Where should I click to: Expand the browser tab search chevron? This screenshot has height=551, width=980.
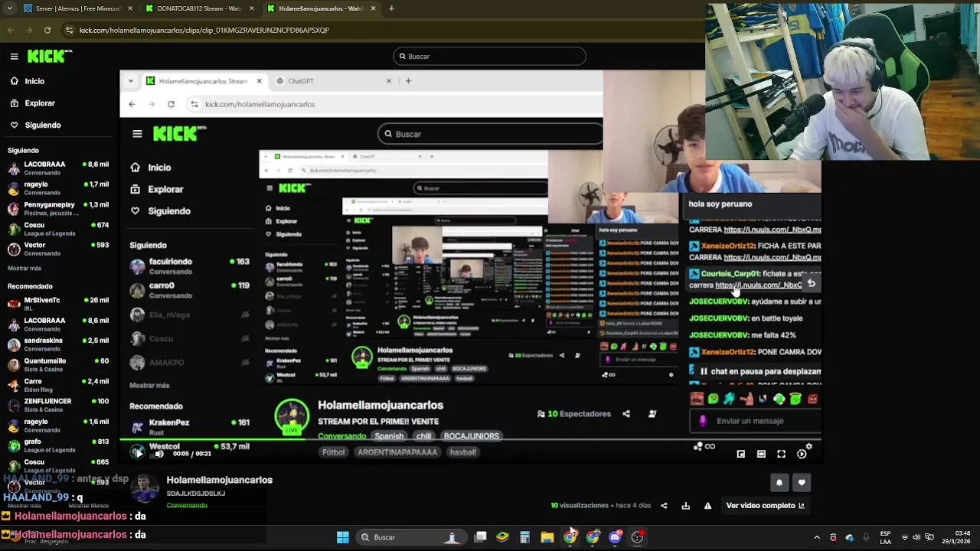coord(8,8)
